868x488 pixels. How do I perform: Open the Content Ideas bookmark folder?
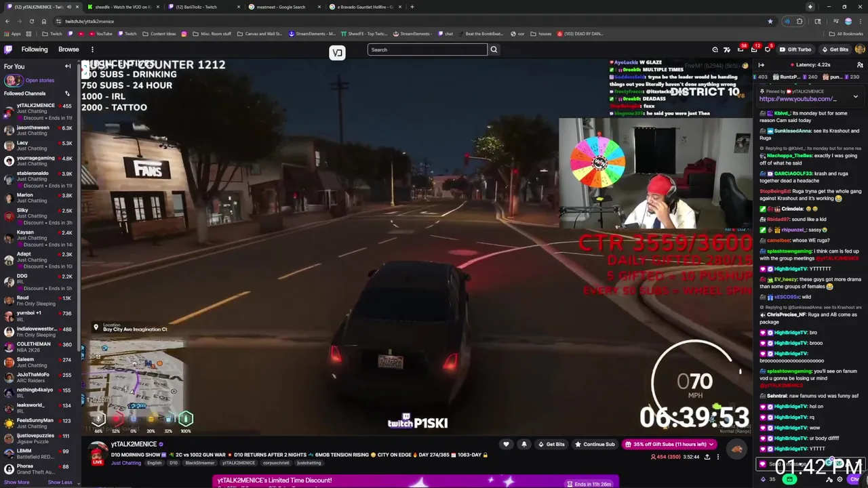click(x=159, y=34)
